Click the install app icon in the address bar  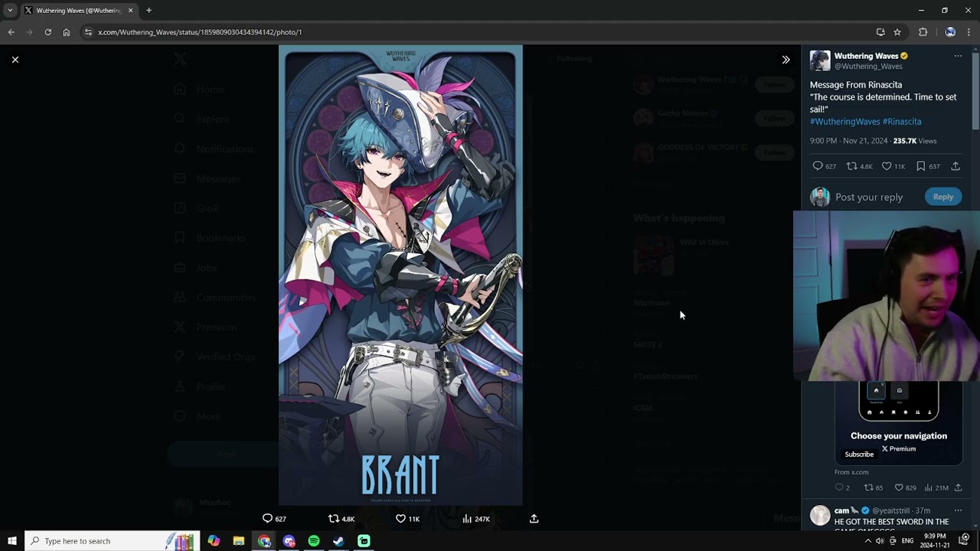[x=880, y=32]
